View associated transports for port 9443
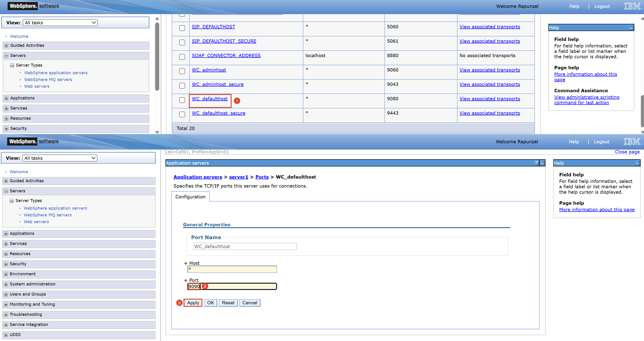Viewport: 644px width, 341px height. (x=490, y=113)
